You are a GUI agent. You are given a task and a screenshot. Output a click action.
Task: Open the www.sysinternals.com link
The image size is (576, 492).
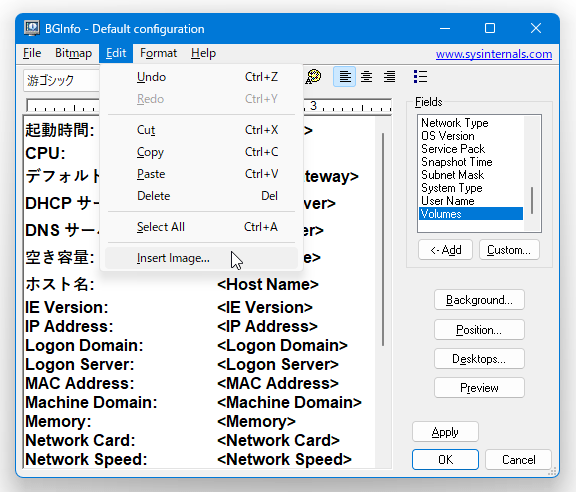494,54
